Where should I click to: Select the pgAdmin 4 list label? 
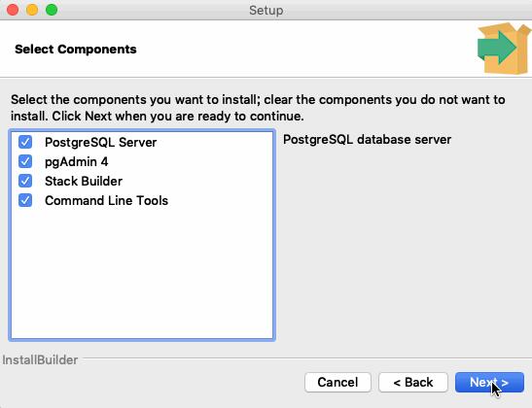click(76, 161)
